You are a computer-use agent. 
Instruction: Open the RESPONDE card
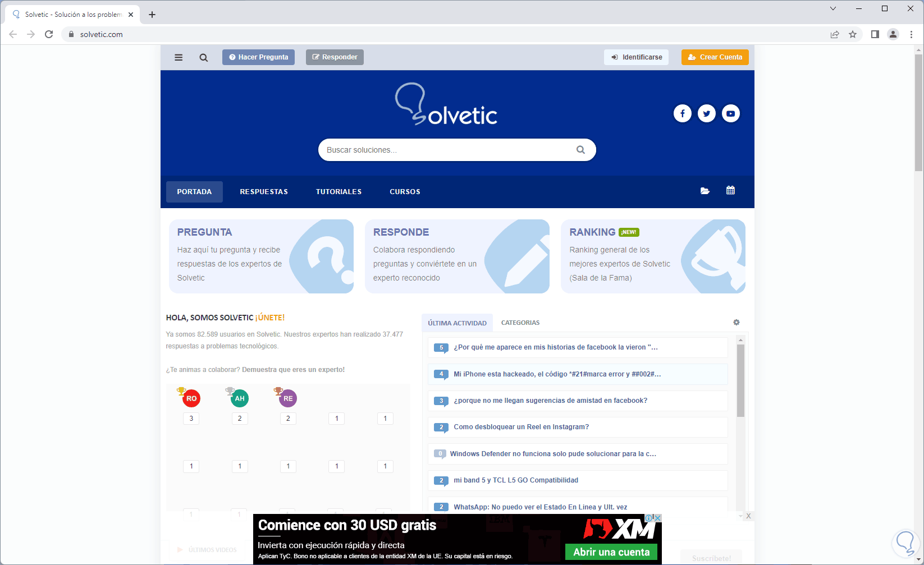click(457, 256)
